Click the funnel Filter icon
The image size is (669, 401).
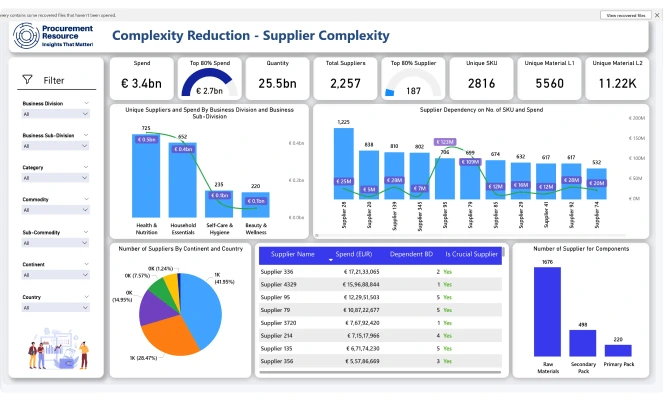(27, 80)
